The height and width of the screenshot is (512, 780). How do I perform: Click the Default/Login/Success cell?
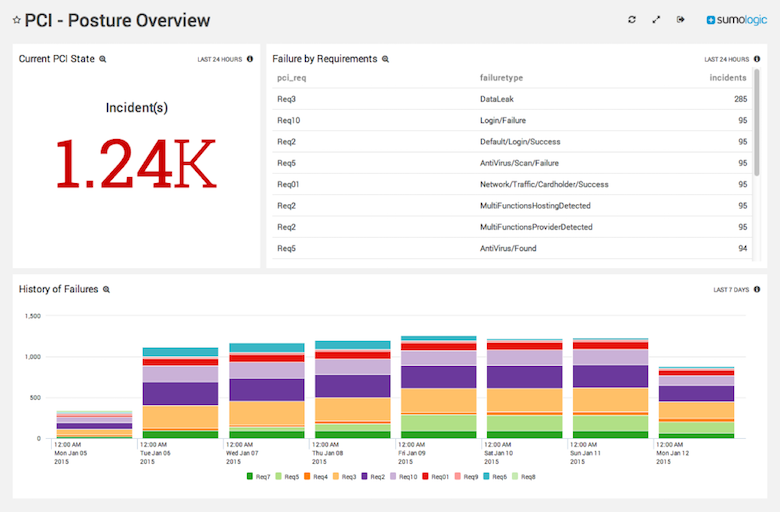tap(520, 142)
